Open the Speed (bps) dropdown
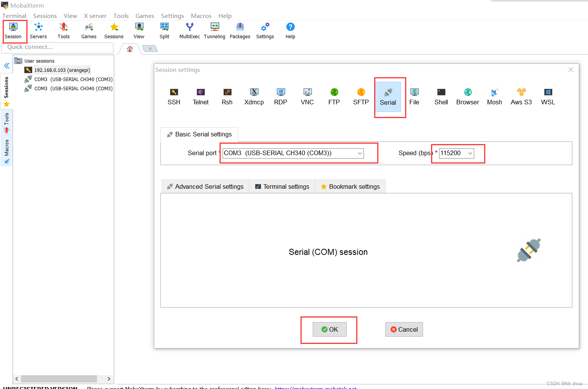The height and width of the screenshot is (389, 588). [x=456, y=153]
